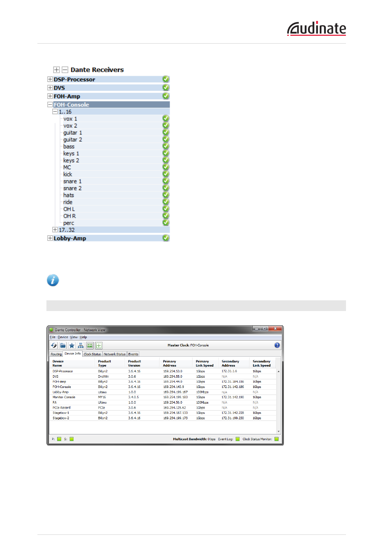Image resolution: width=392 pixels, height=555 pixels.
Task: Click the green check beside Lobby-Amp
Action: 166,238
